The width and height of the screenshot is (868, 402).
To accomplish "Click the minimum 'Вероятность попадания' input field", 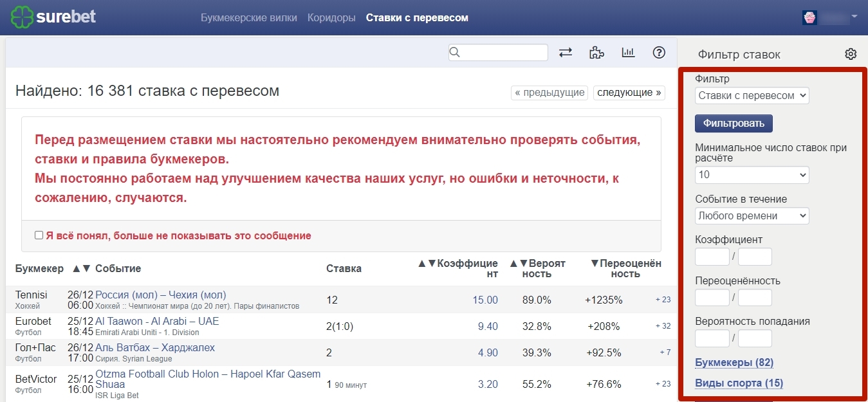I will tap(712, 338).
